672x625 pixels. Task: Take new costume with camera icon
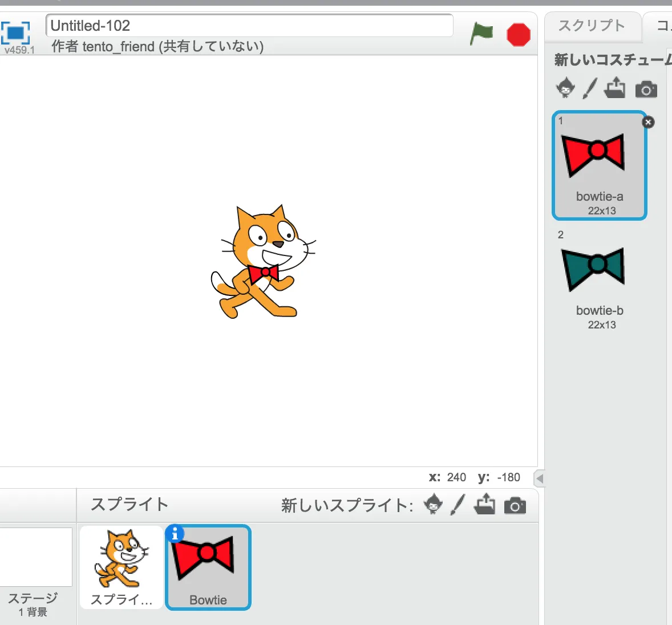[x=646, y=89]
